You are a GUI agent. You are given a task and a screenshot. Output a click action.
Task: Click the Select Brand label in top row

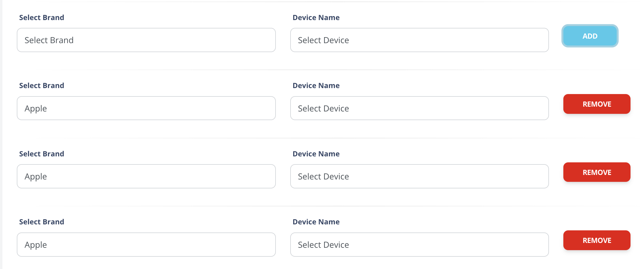(x=42, y=18)
